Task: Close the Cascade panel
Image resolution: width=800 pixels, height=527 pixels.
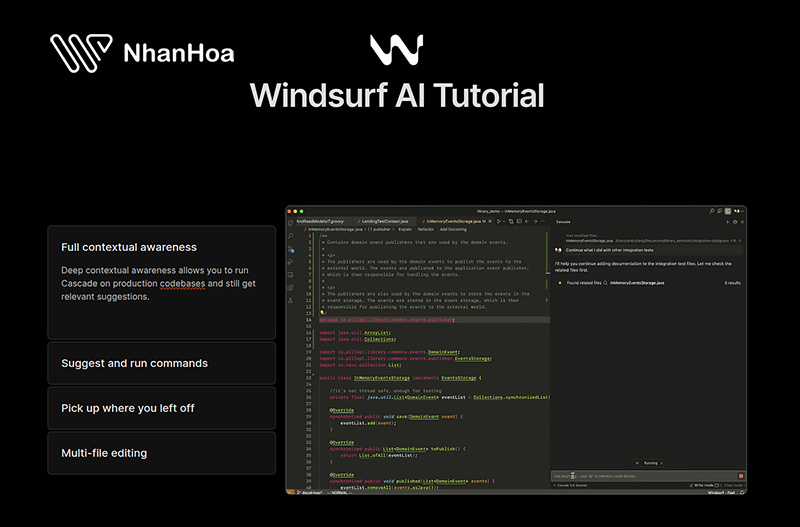Action: click(742, 222)
